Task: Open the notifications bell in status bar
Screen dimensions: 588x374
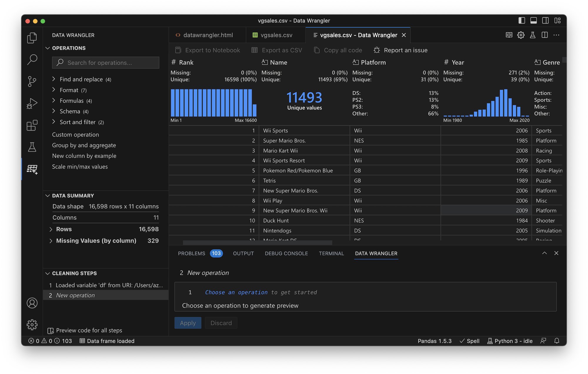Action: pos(557,341)
